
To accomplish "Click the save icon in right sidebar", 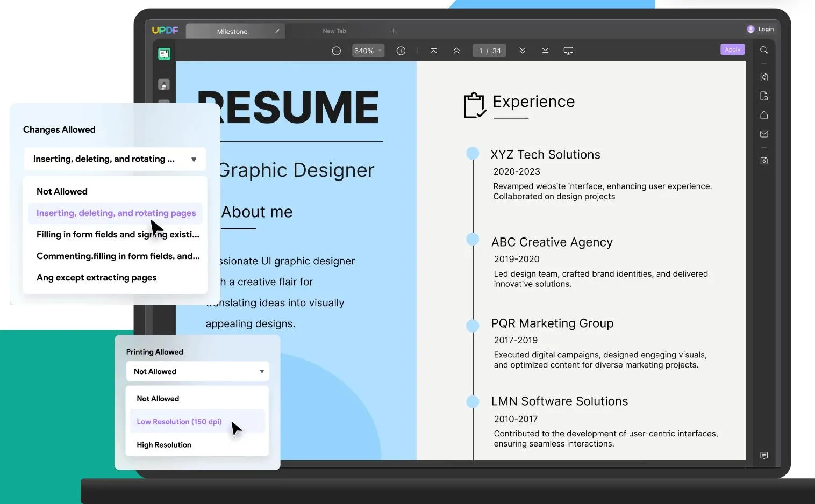I will click(x=764, y=161).
